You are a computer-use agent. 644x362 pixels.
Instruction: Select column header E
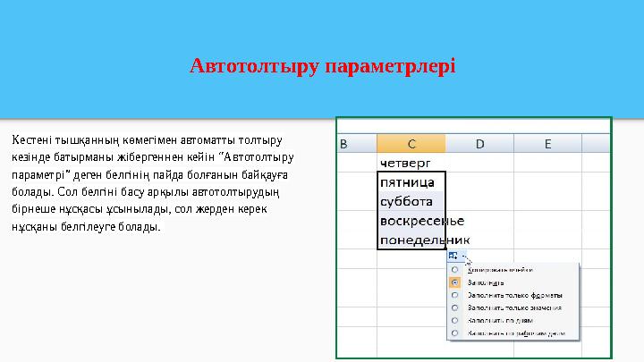(x=548, y=144)
